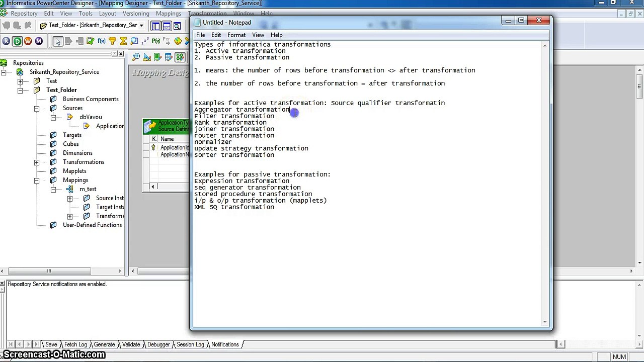Add a Source Qualifier transformation icon
Screen dimensions: 644x362
(x=68, y=41)
